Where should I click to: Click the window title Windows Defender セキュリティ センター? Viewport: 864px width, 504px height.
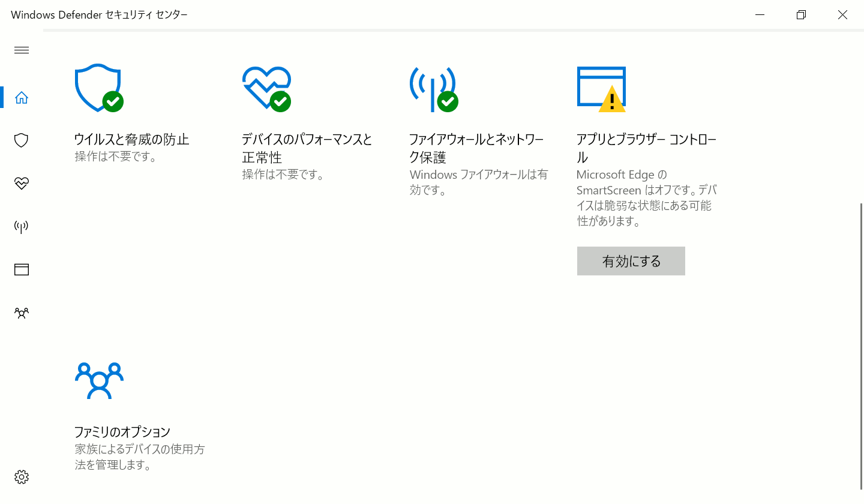(99, 15)
